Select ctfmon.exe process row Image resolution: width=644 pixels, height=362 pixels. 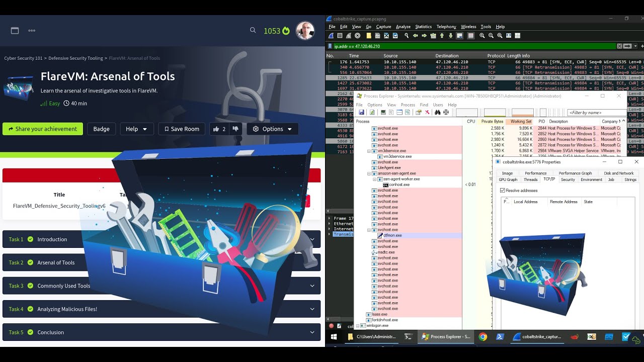click(x=419, y=235)
